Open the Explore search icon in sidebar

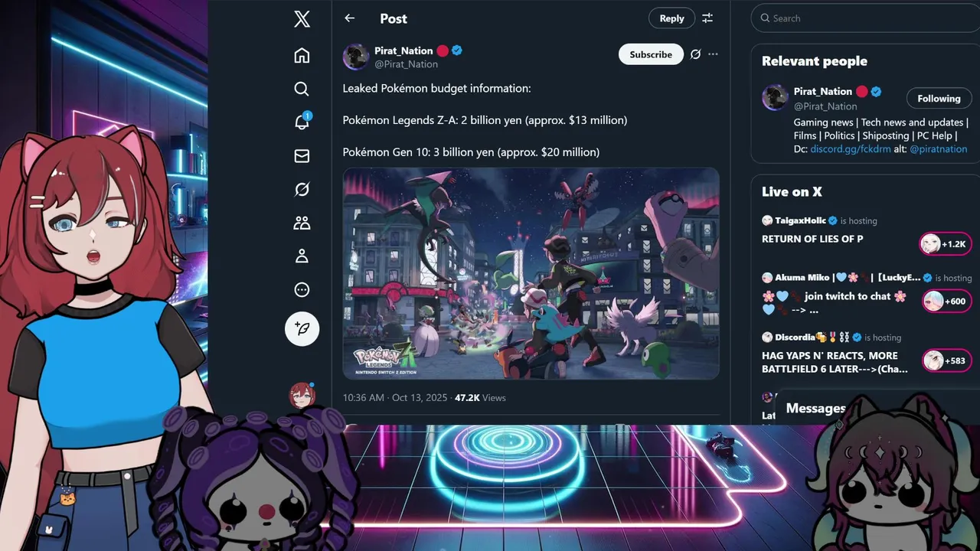pos(302,89)
